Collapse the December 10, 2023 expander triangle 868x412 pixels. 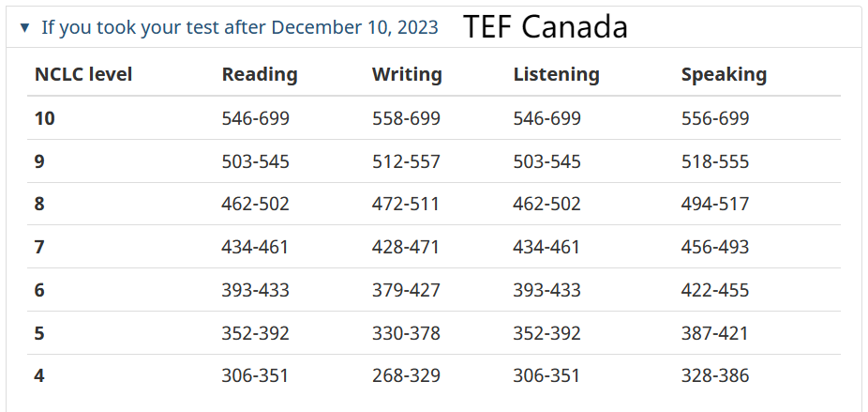pyautogui.click(x=24, y=27)
